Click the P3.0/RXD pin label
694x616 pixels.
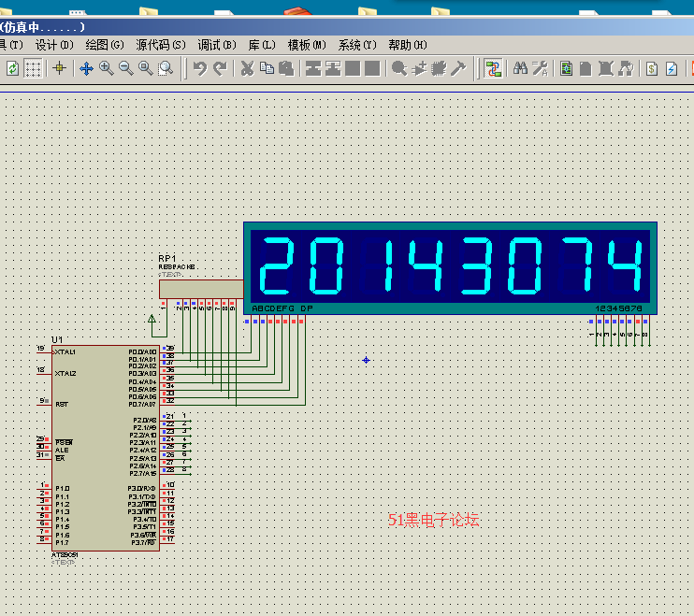click(x=141, y=489)
